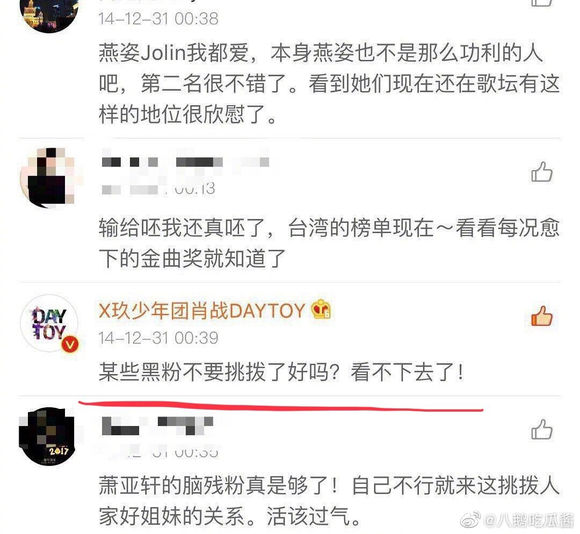Unlike the orange thumbs-up on DAYTOY's comment

click(x=542, y=316)
